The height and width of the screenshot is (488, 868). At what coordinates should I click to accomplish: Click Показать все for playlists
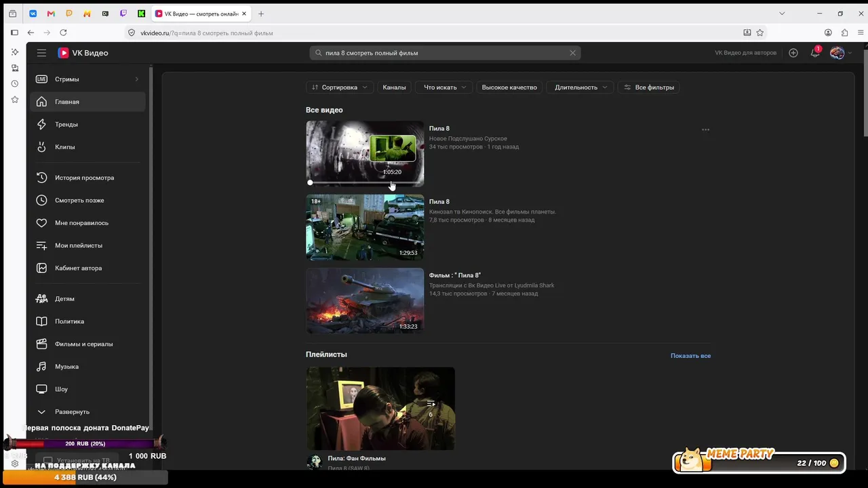tap(690, 356)
